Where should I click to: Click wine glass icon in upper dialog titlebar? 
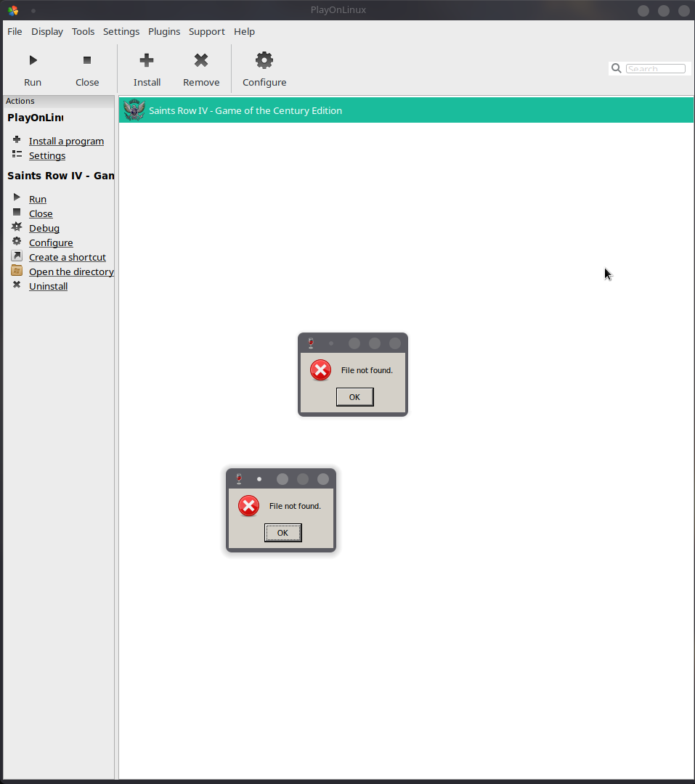(x=311, y=343)
